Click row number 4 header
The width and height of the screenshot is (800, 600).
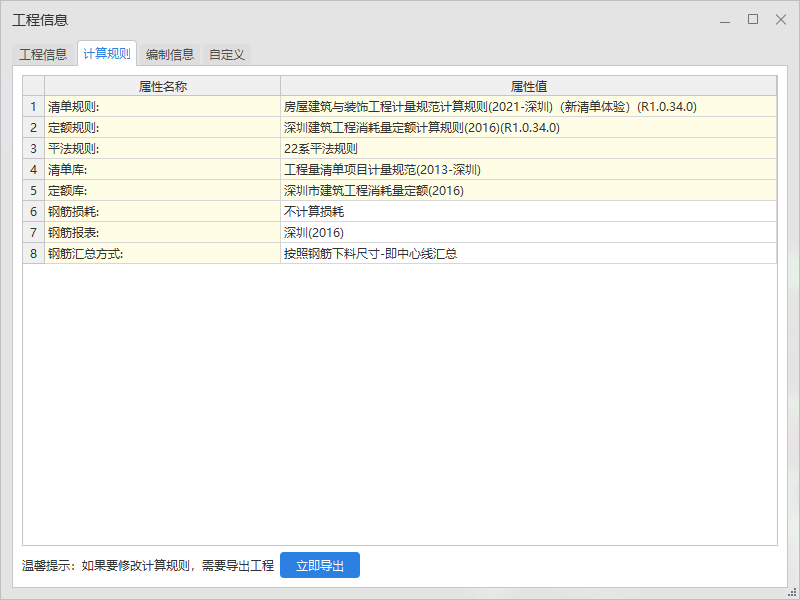pos(34,169)
